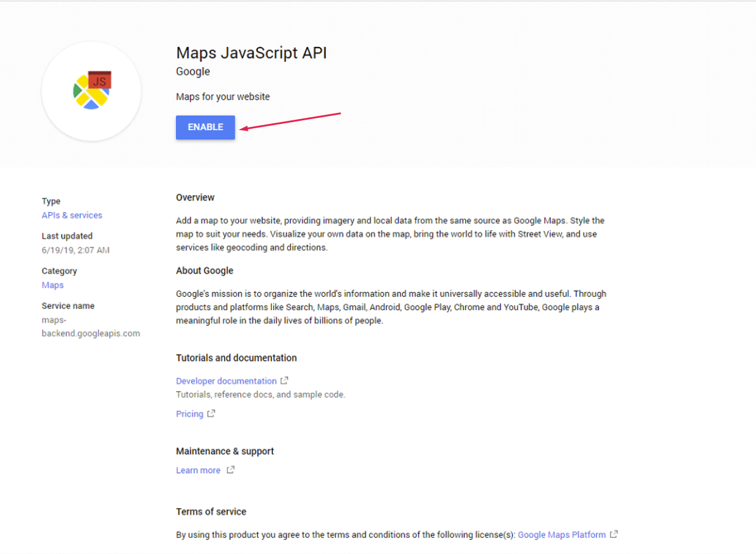
Task: Click the Terms of service heading
Action: (x=211, y=512)
